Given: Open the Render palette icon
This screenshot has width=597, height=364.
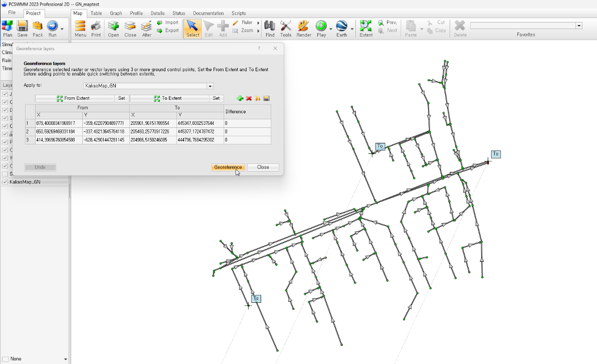Looking at the screenshot, I should pyautogui.click(x=304, y=29).
